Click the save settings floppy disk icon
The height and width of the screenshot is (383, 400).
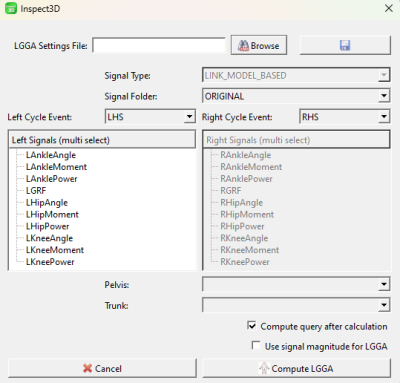(x=345, y=45)
